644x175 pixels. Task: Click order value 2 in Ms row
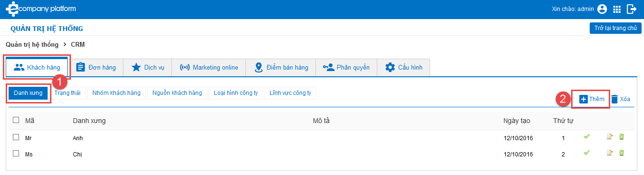click(563, 154)
